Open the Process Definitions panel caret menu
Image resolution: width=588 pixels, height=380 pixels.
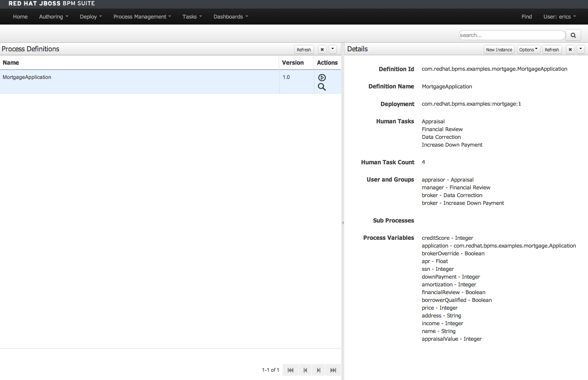[x=333, y=49]
